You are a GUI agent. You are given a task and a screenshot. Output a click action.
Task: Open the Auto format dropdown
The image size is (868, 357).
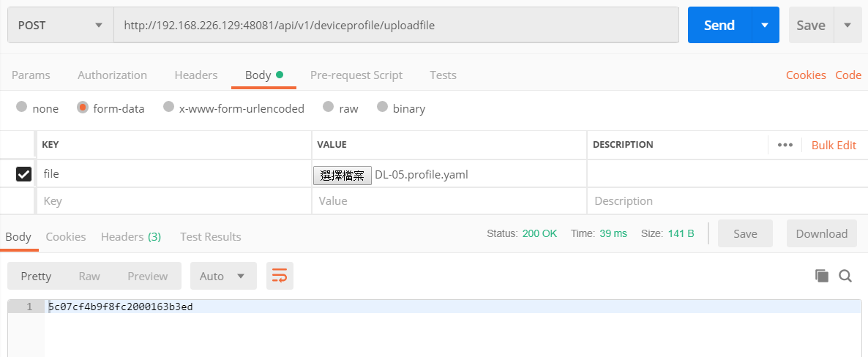(223, 276)
